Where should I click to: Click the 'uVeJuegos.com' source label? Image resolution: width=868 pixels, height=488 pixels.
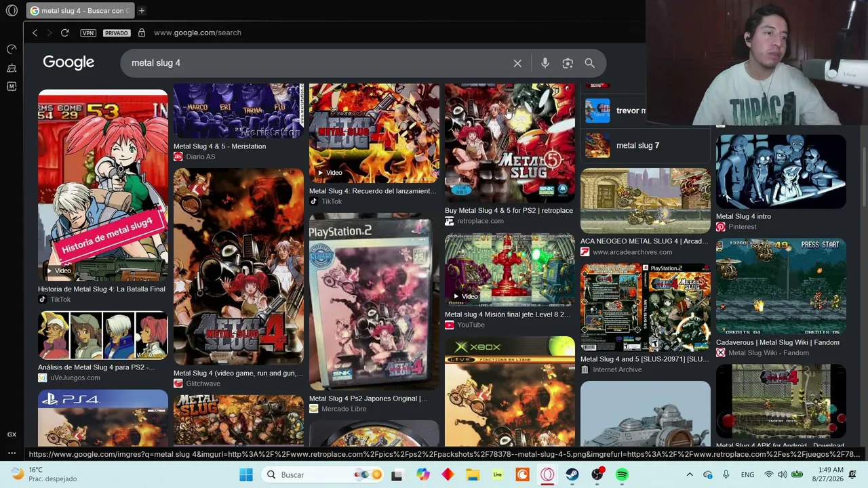pyautogui.click(x=75, y=378)
